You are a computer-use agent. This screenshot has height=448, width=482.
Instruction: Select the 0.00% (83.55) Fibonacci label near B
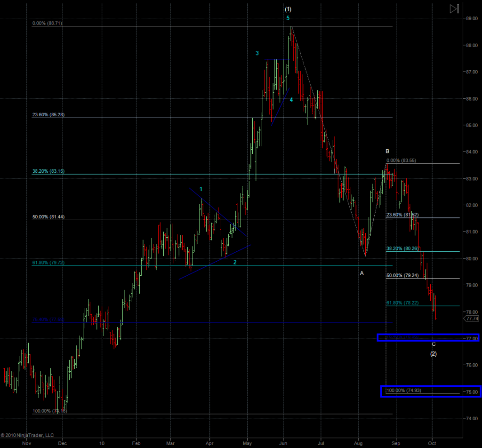pos(402,160)
